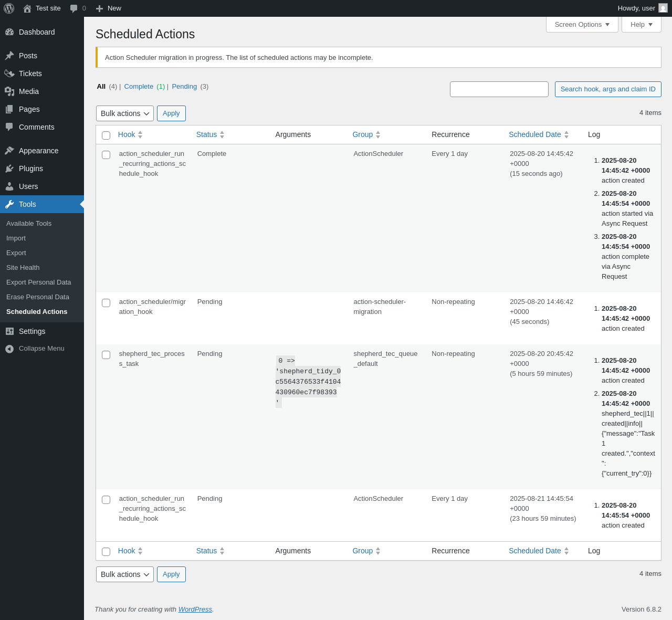The width and height of the screenshot is (672, 620).
Task: Check the shepherd_tec_process_task row checkbox
Action: click(x=106, y=355)
